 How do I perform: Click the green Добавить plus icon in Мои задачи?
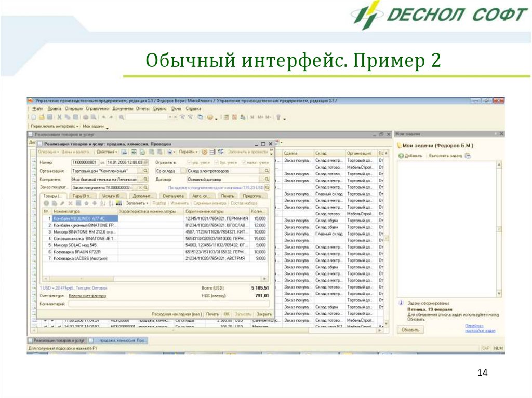(x=401, y=156)
